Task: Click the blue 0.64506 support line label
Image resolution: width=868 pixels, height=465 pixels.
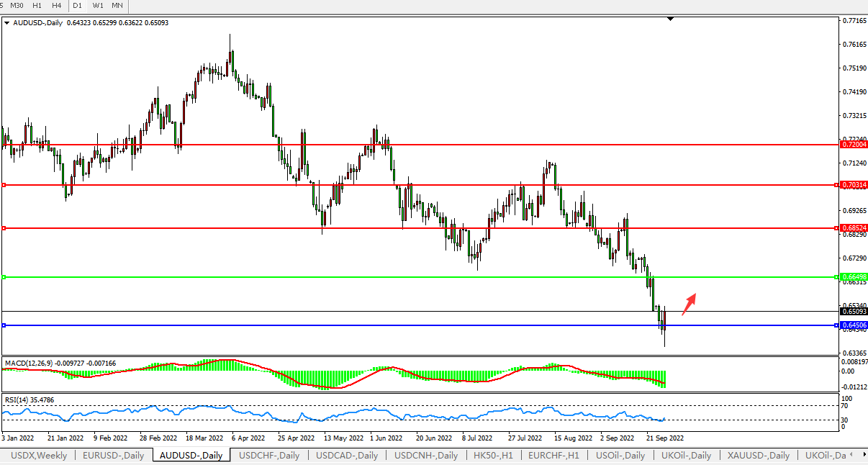Action: tap(854, 326)
